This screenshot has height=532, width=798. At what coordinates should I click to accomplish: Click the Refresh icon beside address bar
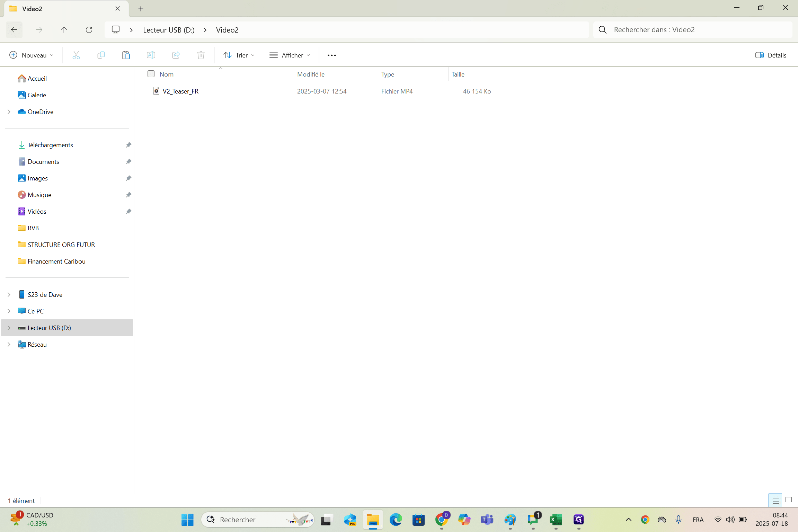point(89,30)
